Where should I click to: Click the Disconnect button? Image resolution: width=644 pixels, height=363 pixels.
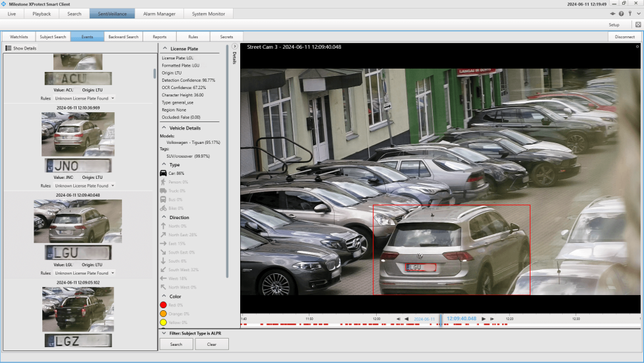click(624, 37)
